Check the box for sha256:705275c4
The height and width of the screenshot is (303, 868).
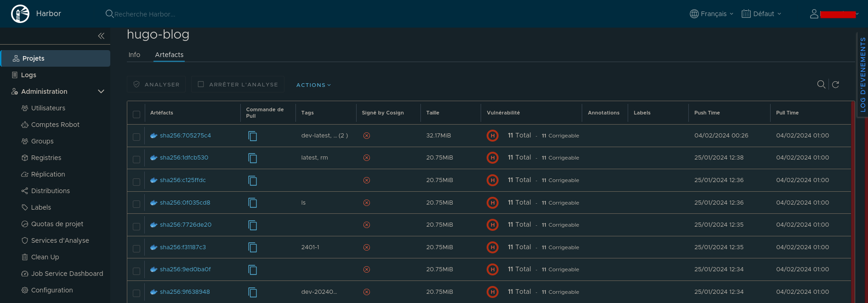point(136,137)
